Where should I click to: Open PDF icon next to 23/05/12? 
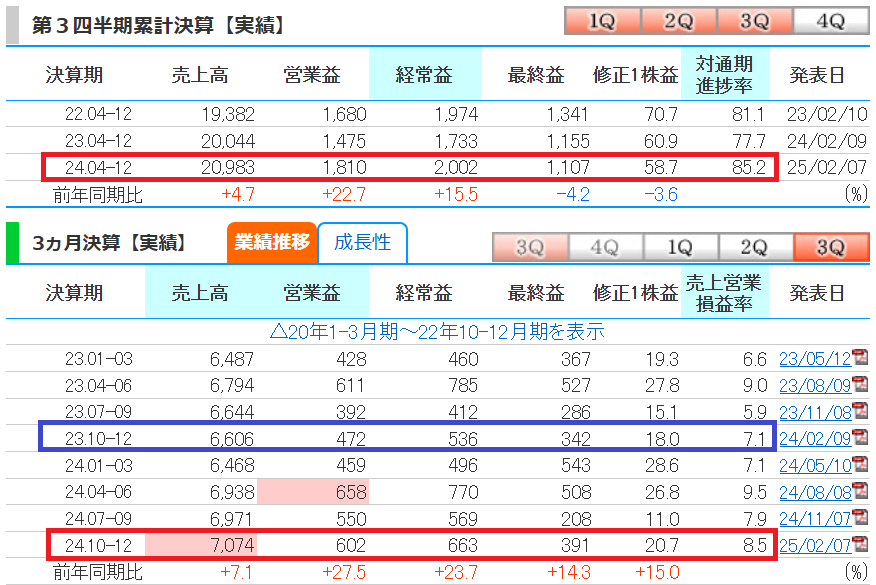(860, 357)
